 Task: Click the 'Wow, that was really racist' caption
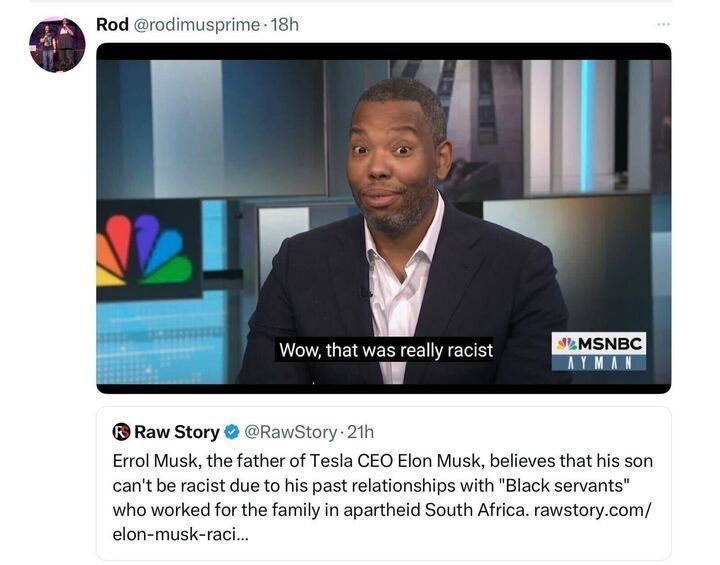(385, 350)
